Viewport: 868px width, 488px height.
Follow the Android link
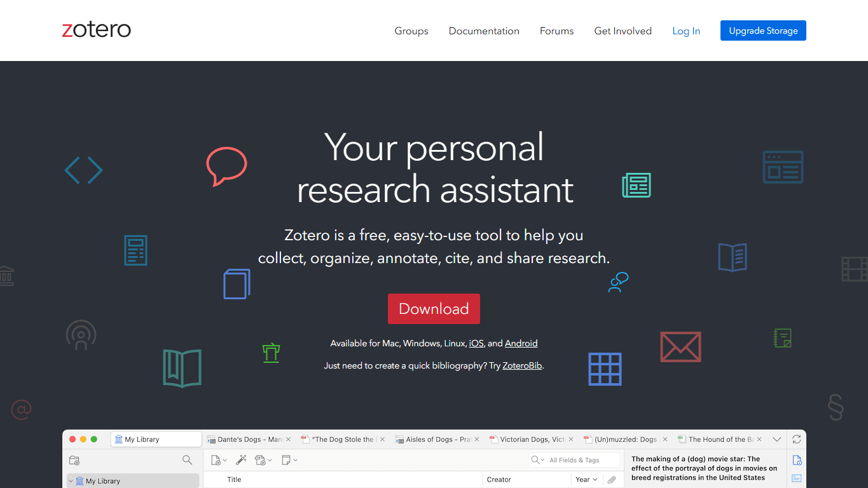point(521,343)
